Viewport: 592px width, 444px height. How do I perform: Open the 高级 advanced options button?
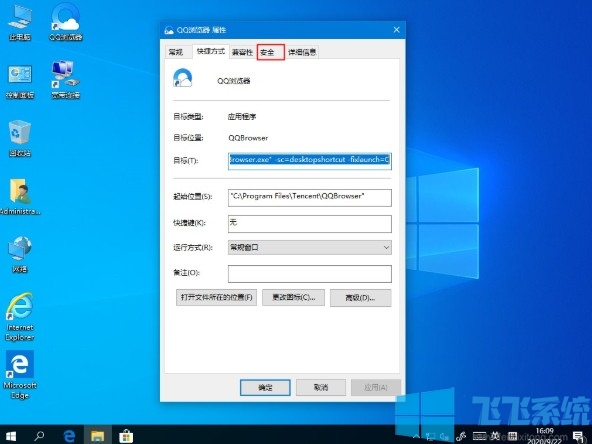click(x=361, y=298)
